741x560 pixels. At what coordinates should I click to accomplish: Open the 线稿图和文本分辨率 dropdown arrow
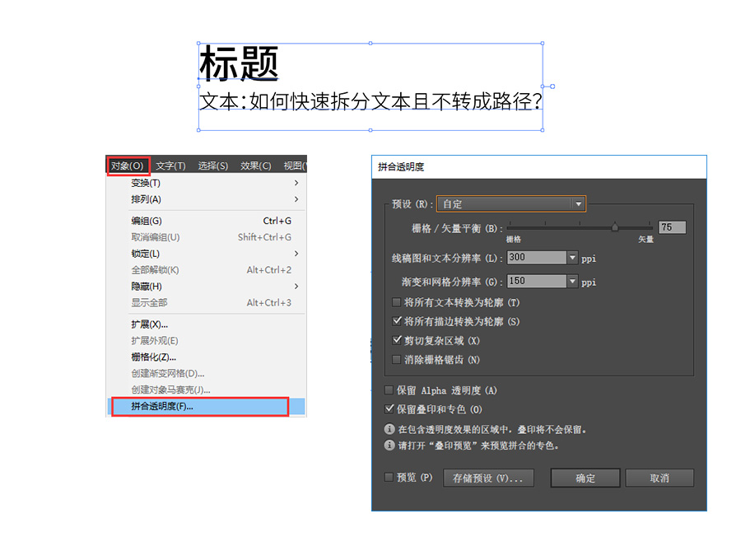[x=572, y=258]
